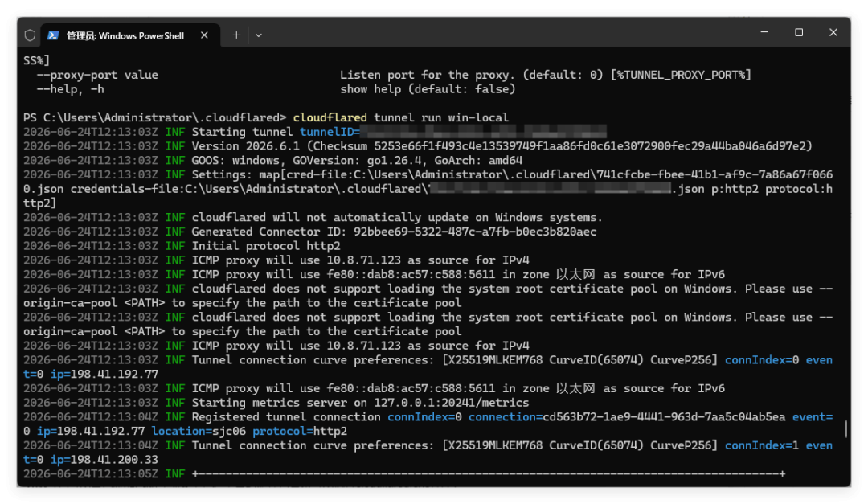868x504 pixels.
Task: Click the '--help, -h' option text
Action: [x=70, y=89]
